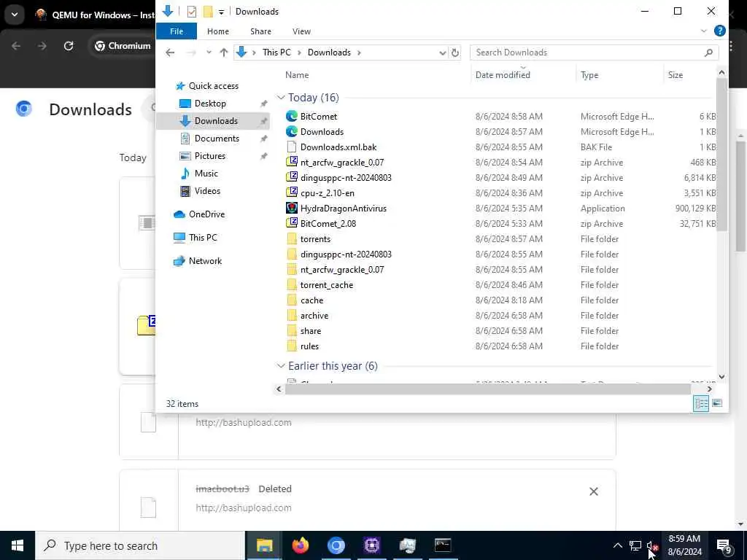Select BitComet_2.08 zip archive icon
Screen dimensions: 747x560
pos(292,223)
